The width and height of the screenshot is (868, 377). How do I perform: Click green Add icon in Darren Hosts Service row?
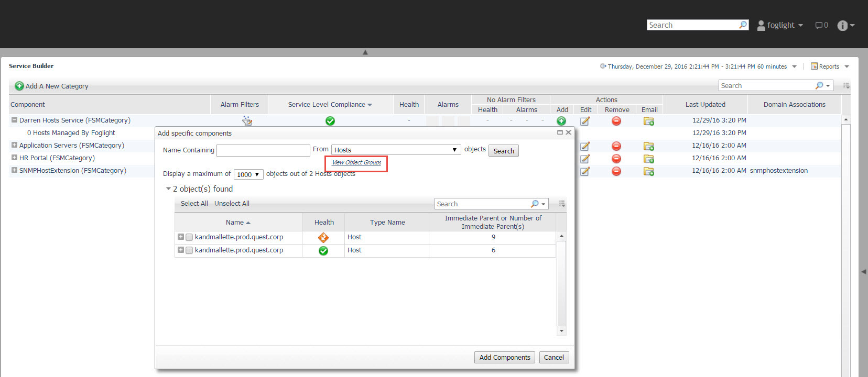click(x=561, y=121)
